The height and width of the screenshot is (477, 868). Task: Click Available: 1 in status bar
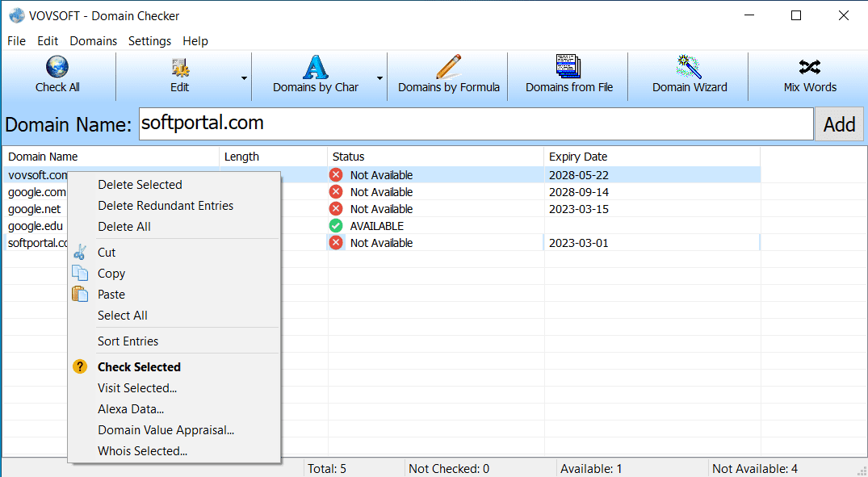click(591, 469)
